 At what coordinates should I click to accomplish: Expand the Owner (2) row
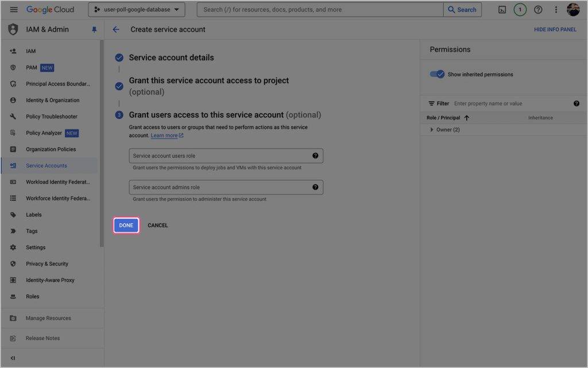[x=432, y=129]
